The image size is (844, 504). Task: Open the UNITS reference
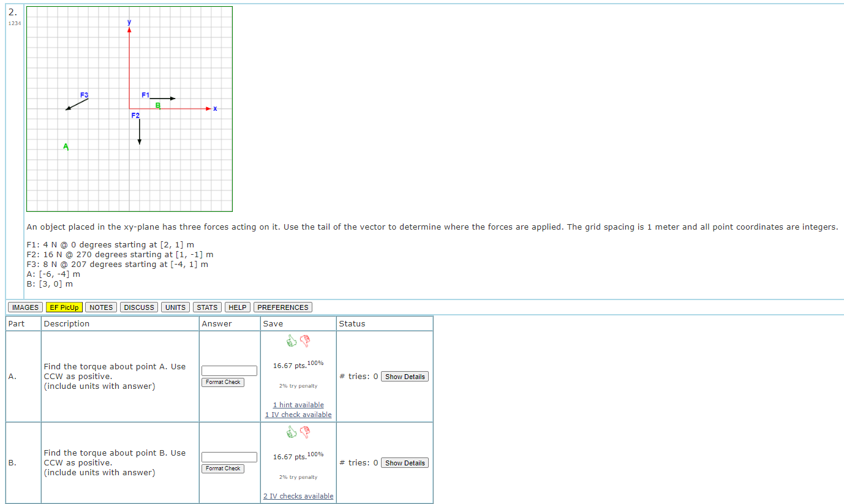click(175, 307)
